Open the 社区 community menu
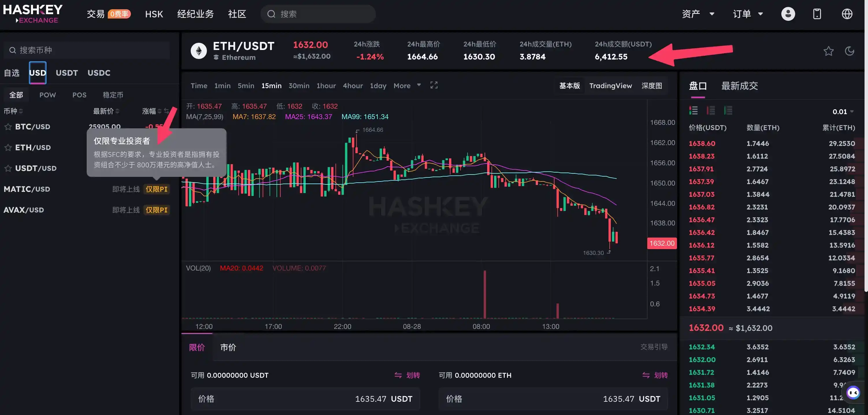Screen dimensions: 868x415 [237, 14]
